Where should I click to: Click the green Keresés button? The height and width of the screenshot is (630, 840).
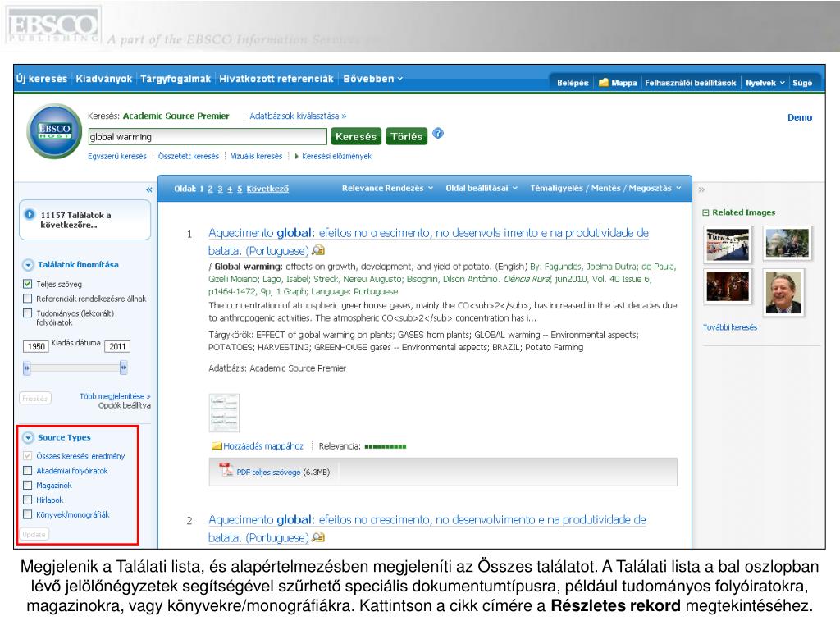click(356, 137)
